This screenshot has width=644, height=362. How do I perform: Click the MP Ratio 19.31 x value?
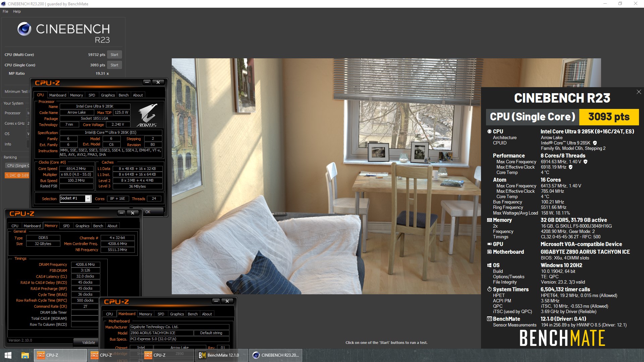coord(102,73)
